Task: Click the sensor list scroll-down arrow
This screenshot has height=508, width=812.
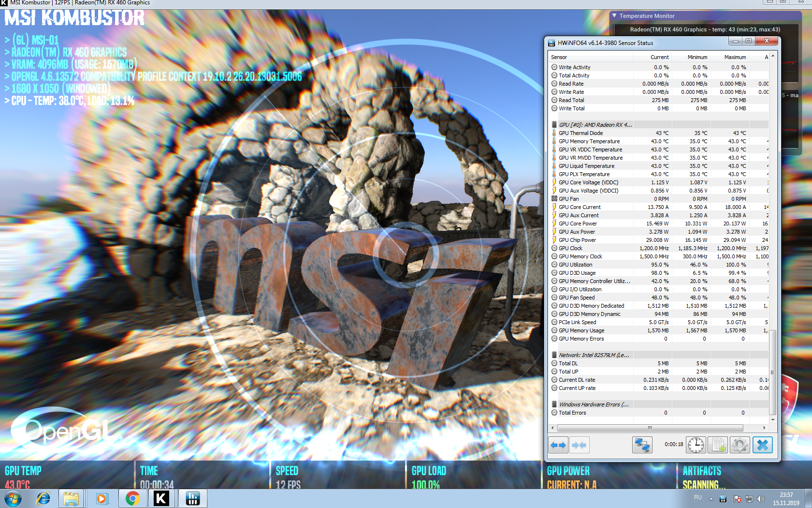Action: click(772, 419)
